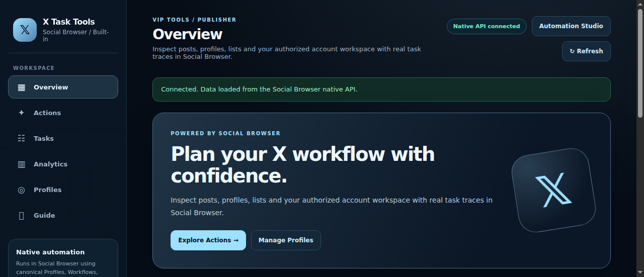
Task: Click the Profiles target icon
Action: (21, 190)
